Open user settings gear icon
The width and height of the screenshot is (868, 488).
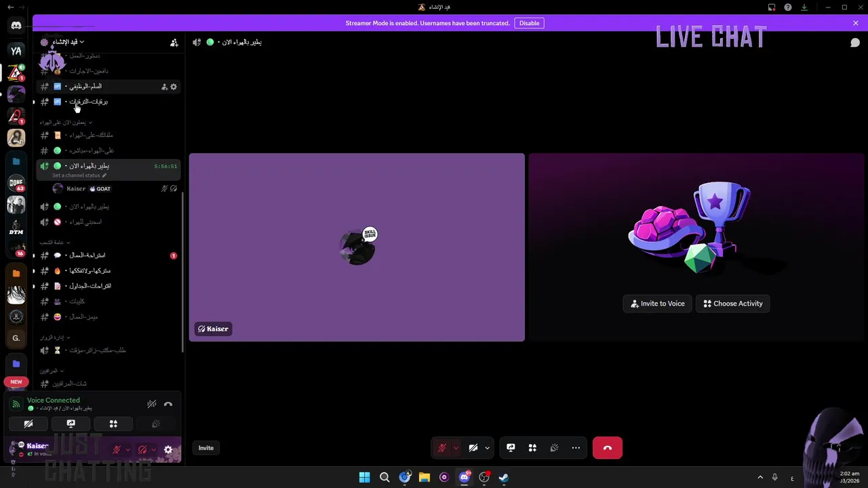coord(168,449)
